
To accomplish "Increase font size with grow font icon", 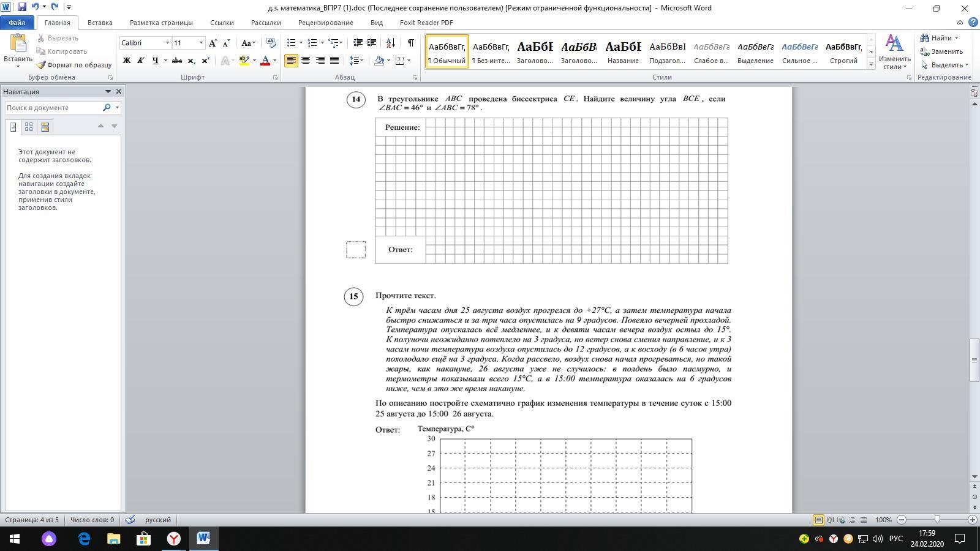I will click(213, 43).
